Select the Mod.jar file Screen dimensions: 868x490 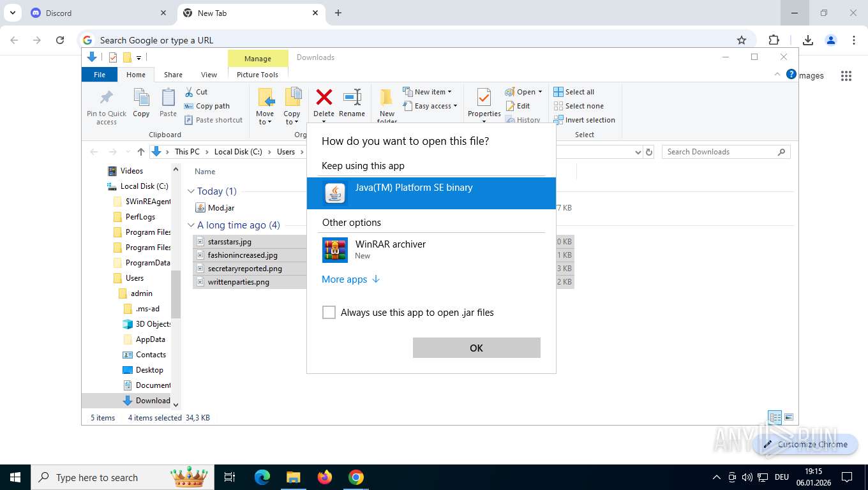(x=221, y=207)
